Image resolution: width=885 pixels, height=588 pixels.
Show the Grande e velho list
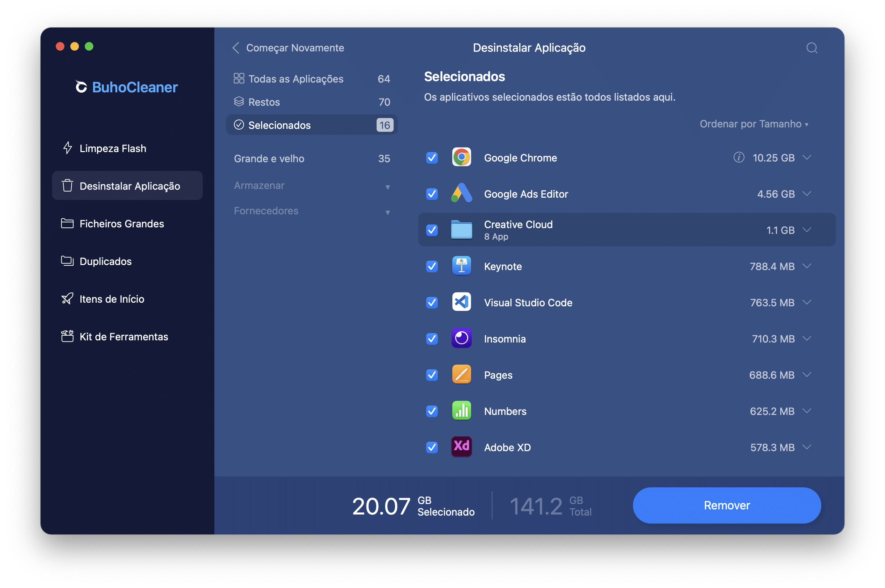pos(312,158)
